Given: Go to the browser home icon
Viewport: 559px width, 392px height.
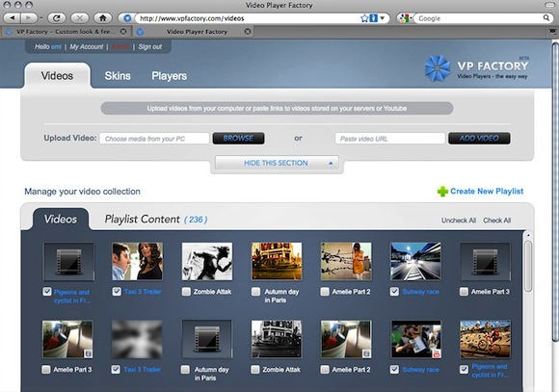Looking at the screenshot, I should pos(103,17).
